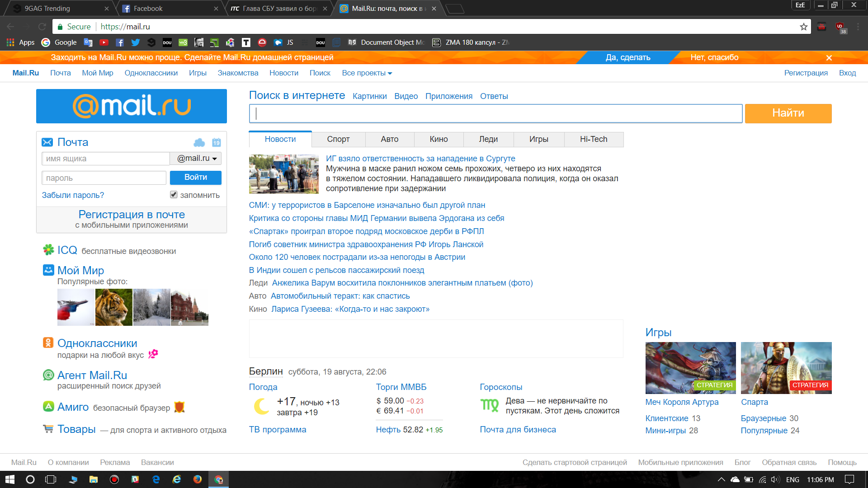Click the пароль password field

pos(104,178)
